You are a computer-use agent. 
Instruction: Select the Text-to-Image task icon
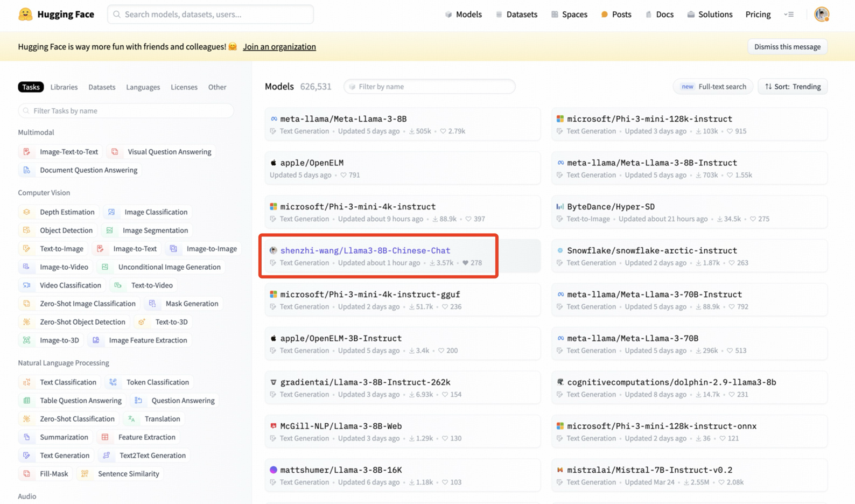pos(27,249)
